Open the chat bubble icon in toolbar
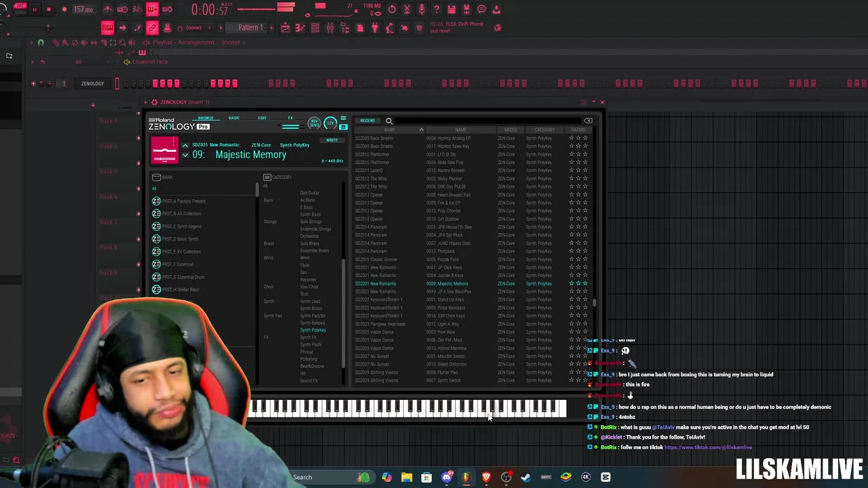This screenshot has width=868, height=488. (481, 9)
